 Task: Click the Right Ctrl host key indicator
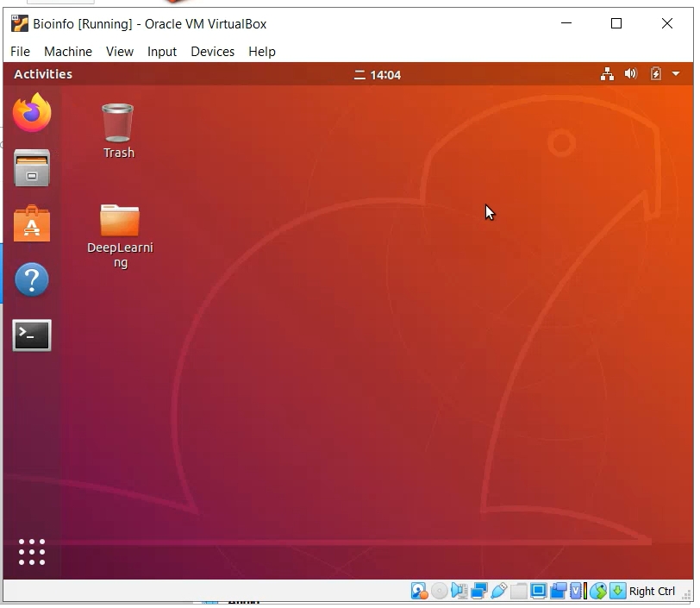pos(653,592)
